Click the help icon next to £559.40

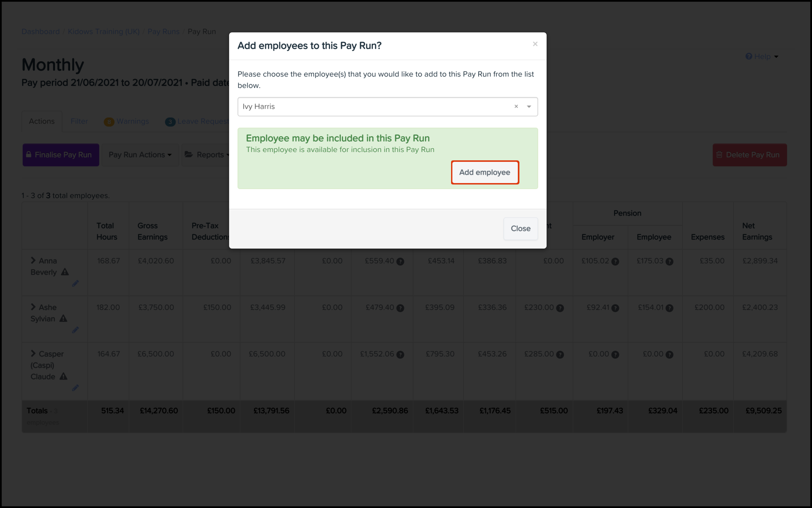(400, 261)
